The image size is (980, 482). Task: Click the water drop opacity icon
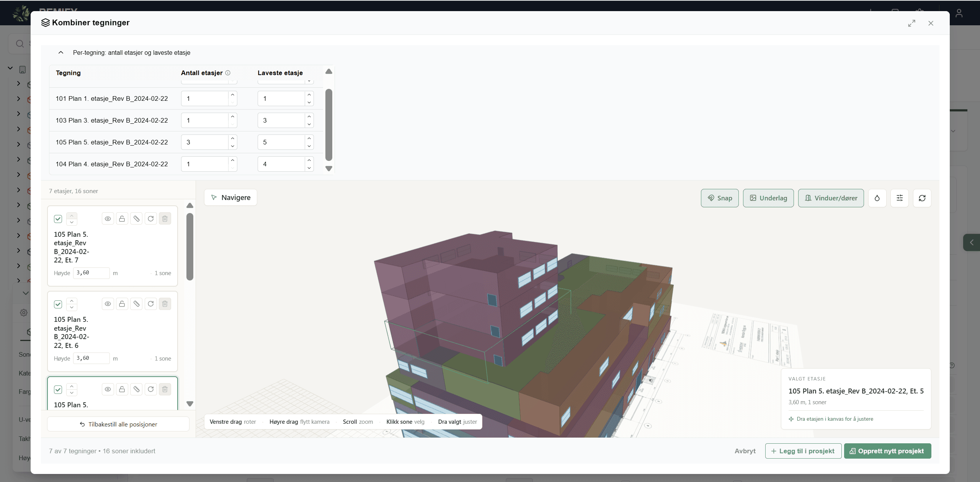[x=877, y=198]
